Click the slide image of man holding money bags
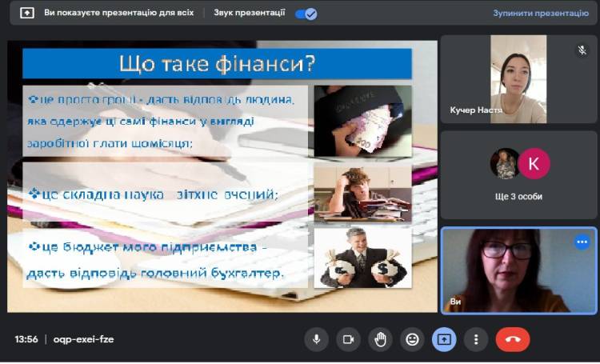The height and width of the screenshot is (364, 600). point(362,258)
